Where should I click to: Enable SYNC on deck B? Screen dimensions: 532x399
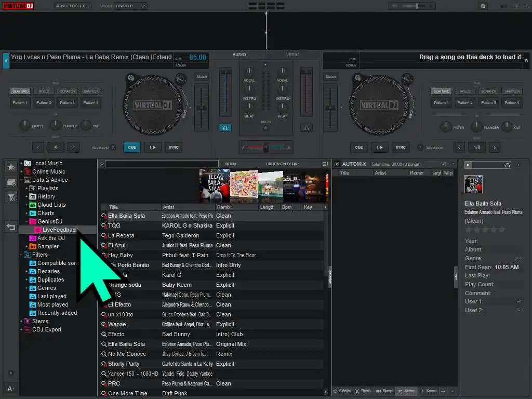point(401,147)
